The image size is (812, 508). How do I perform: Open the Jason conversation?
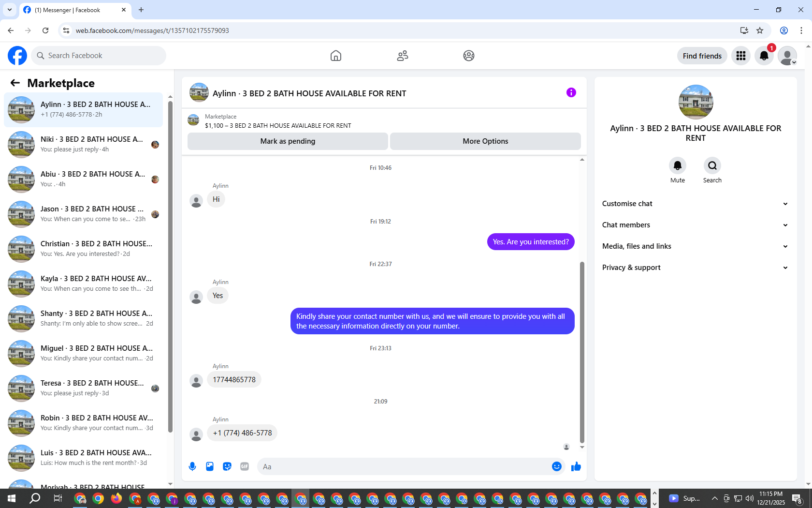point(83,214)
